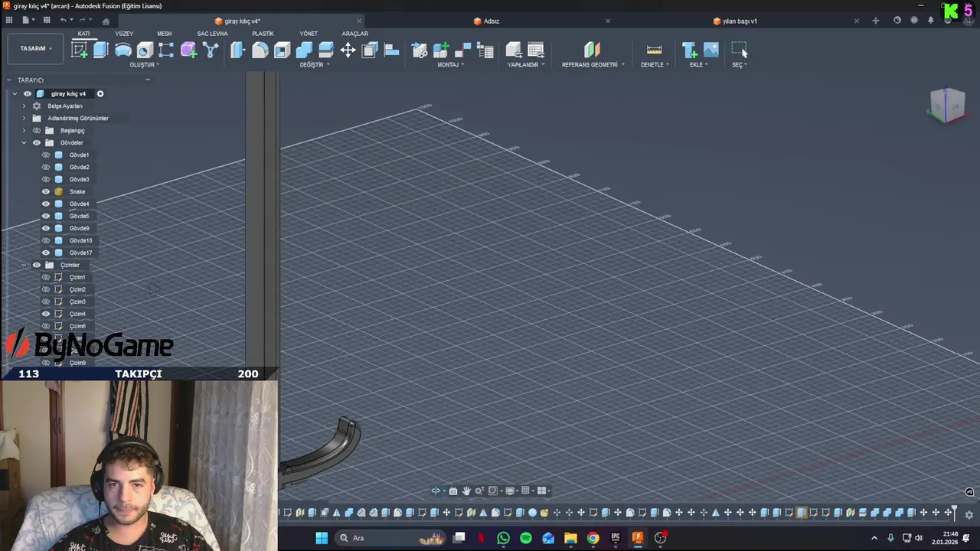The image size is (980, 551).
Task: Select the Fillet tool
Action: coord(260,51)
